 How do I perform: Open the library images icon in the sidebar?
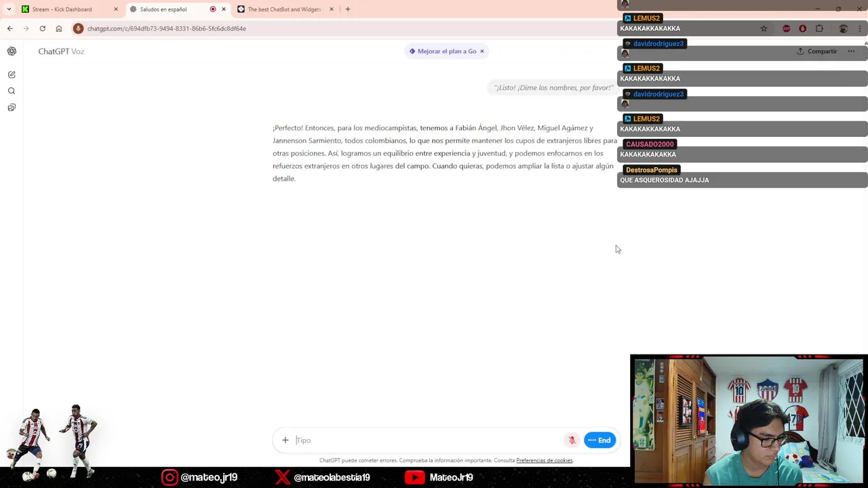pos(12,108)
